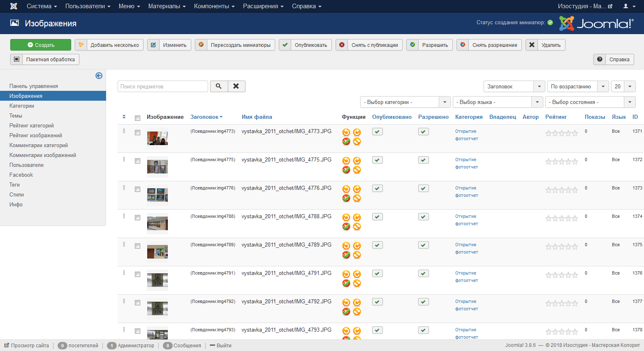Open the Выбор языка dropdown
Image resolution: width=644 pixels, height=351 pixels.
pos(497,102)
